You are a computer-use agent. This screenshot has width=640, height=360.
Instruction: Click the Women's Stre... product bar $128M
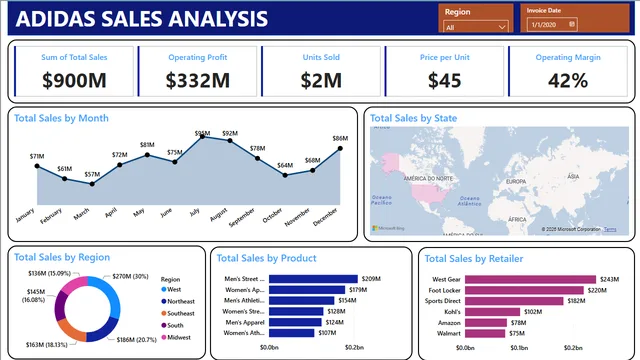[x=296, y=311]
